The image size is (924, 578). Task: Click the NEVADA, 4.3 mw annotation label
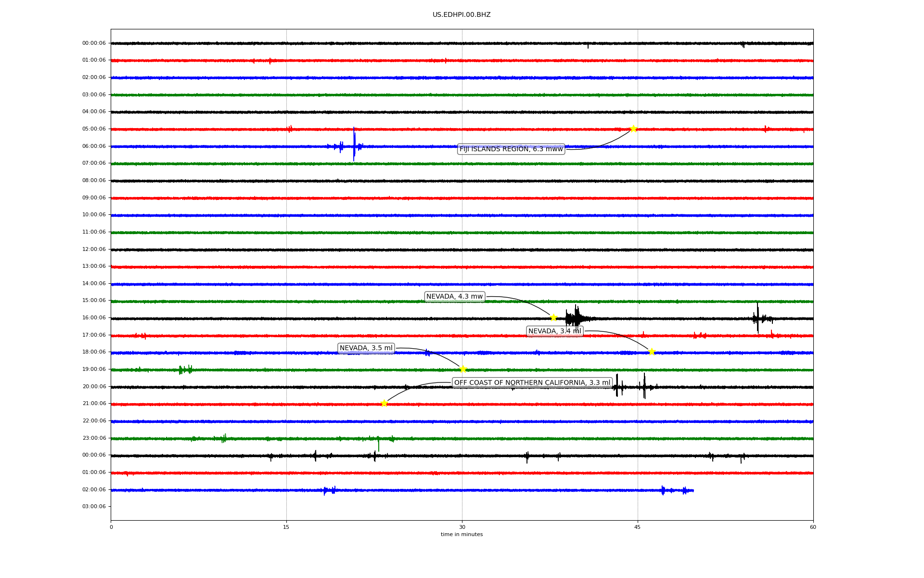[x=454, y=297]
